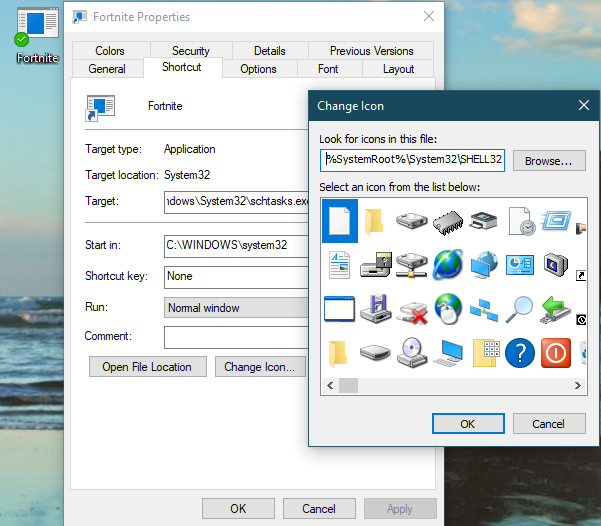Click the Comment text field
The image size is (601, 526).
pyautogui.click(x=236, y=337)
